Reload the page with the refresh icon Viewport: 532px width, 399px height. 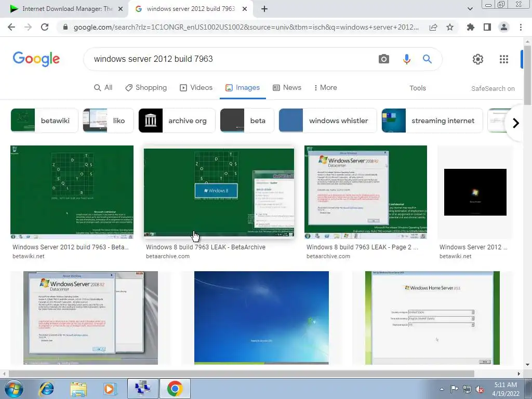pyautogui.click(x=45, y=27)
